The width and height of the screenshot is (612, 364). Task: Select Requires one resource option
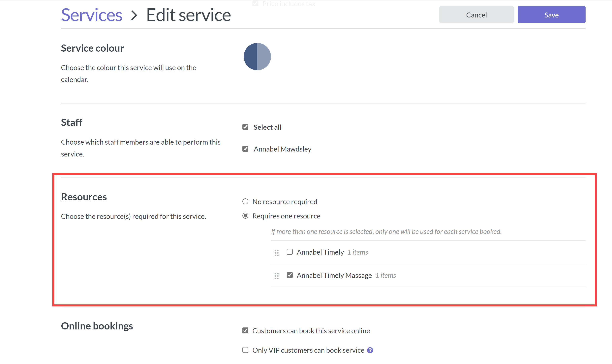[x=245, y=216]
